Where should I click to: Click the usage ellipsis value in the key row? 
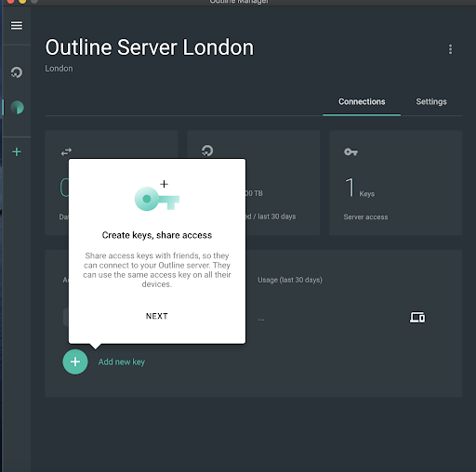pos(261,320)
